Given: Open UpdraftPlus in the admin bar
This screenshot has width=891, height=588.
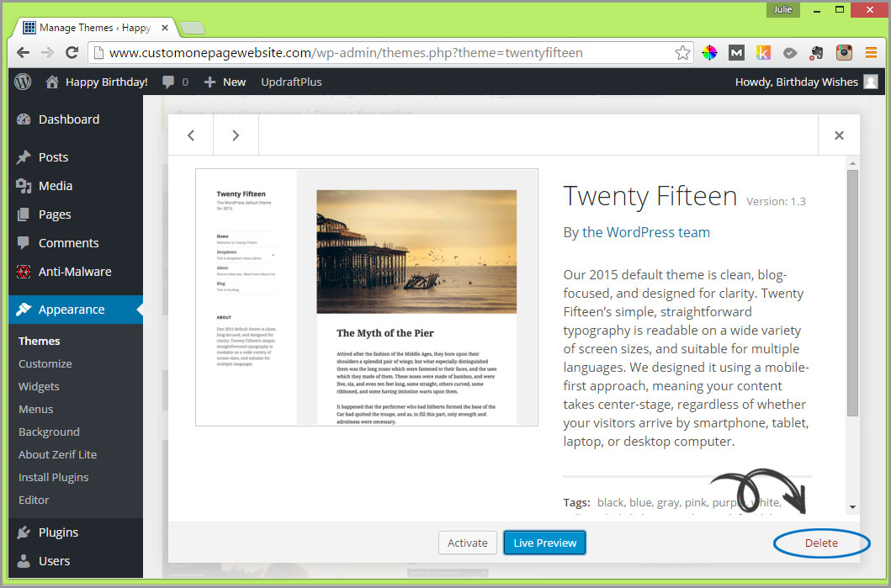Looking at the screenshot, I should 291,82.
